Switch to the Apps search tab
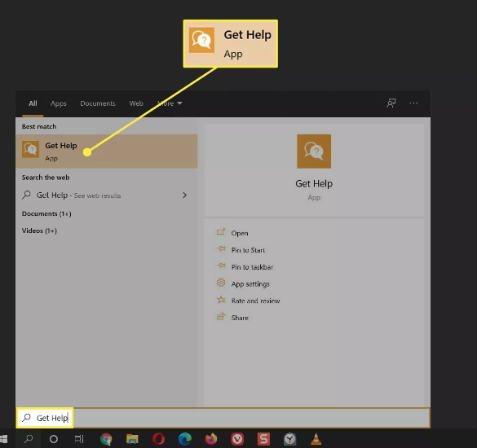 tap(59, 103)
